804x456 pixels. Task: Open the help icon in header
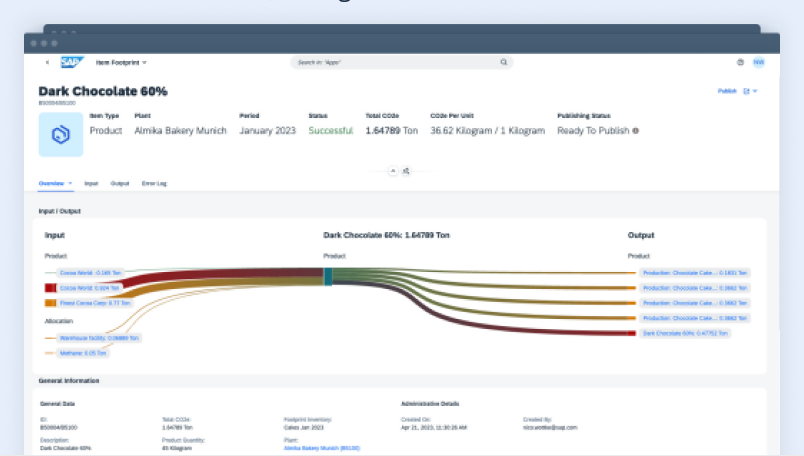[x=740, y=62]
